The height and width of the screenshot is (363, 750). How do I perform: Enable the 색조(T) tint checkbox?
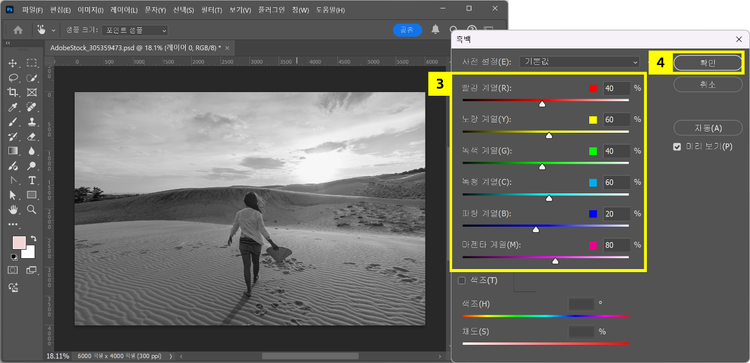coord(462,281)
